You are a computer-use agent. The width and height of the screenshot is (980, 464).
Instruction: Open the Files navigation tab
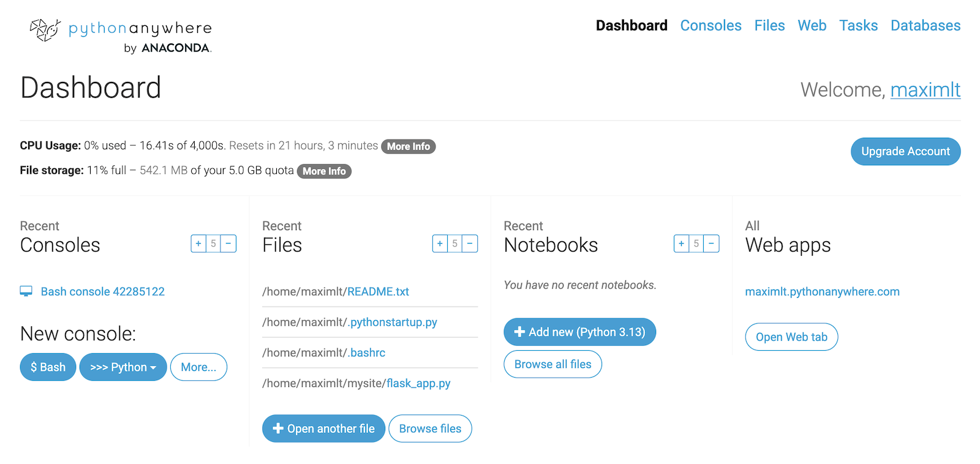(x=769, y=26)
